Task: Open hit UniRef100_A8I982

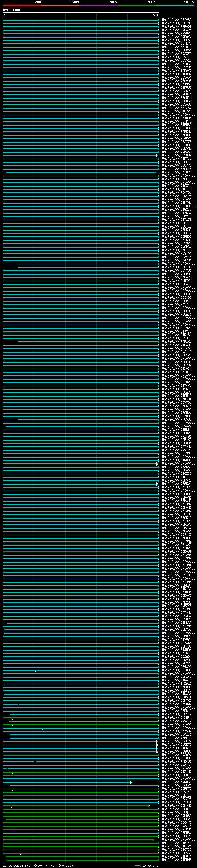Action: 177,20
